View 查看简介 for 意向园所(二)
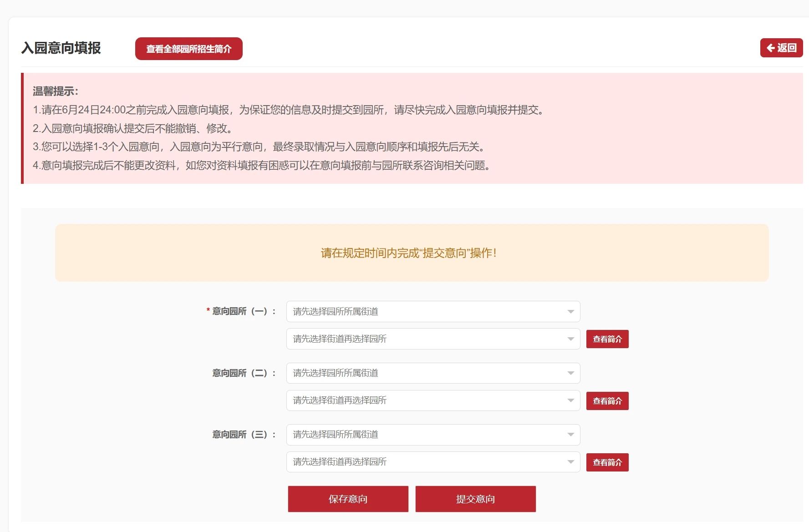Image resolution: width=809 pixels, height=532 pixels. tap(607, 401)
